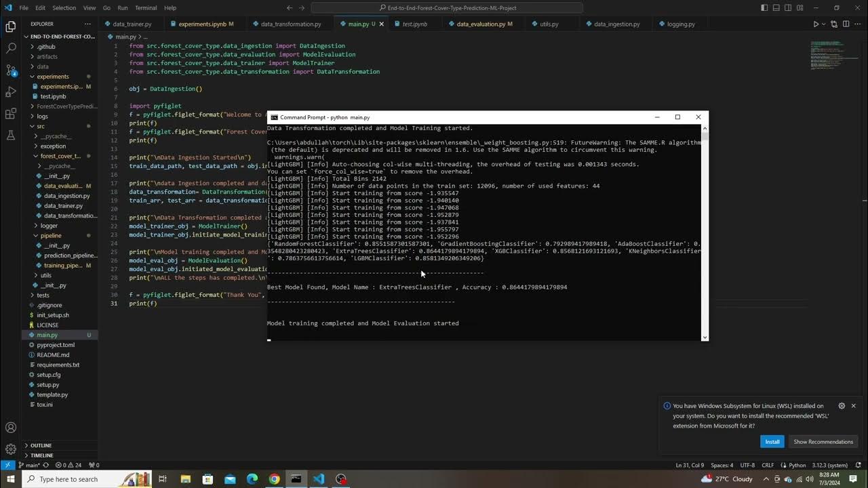Open the Run and Debug view icon
868x488 pixels.
coord(11,91)
